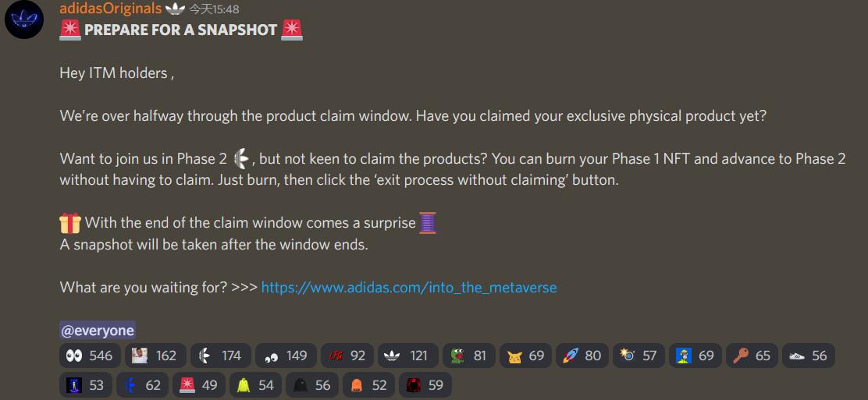Click the adidas trefoil reaction with 121
The height and width of the screenshot is (400, 868).
[x=408, y=356]
